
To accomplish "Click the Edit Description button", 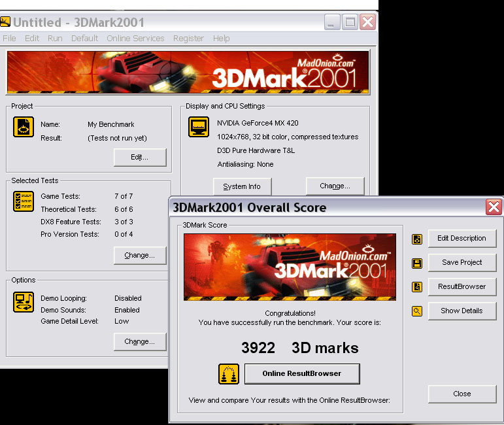I will point(462,238).
